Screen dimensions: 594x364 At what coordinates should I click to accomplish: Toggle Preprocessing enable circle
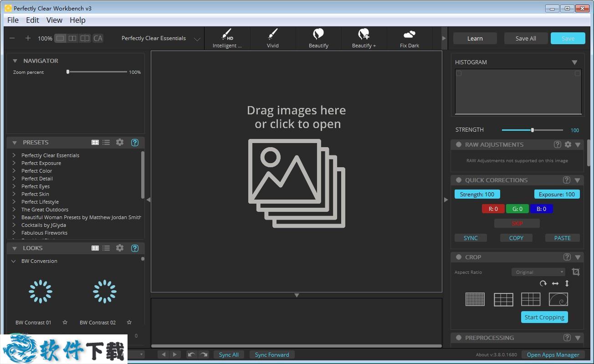point(459,338)
